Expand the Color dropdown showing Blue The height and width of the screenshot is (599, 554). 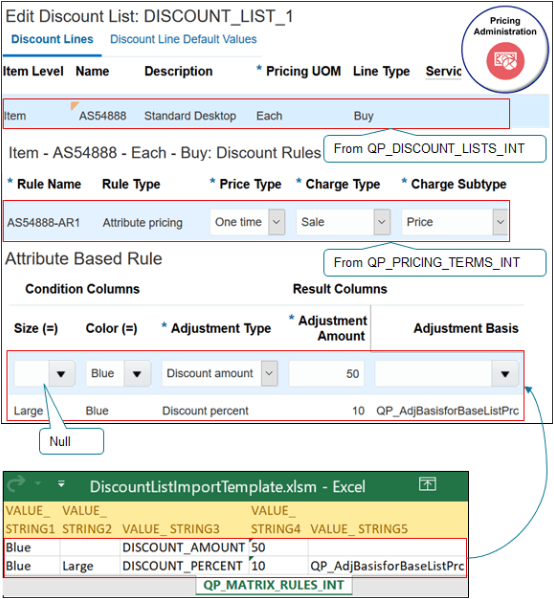[x=137, y=374]
